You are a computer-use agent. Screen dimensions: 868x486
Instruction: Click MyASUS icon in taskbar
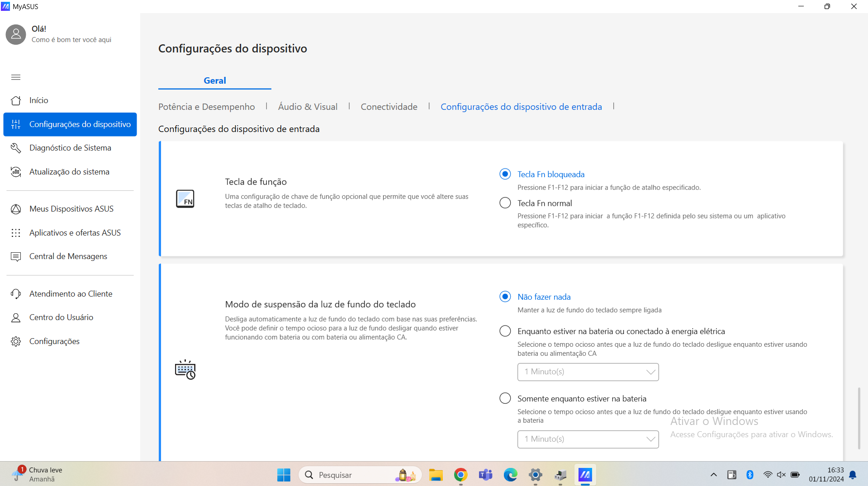[585, 475]
